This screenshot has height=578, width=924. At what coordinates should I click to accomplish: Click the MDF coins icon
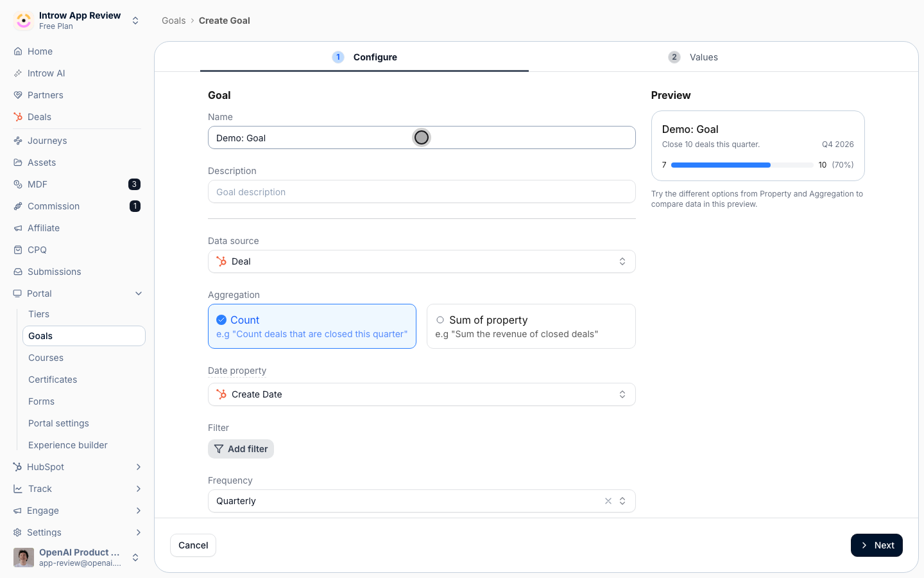click(18, 184)
